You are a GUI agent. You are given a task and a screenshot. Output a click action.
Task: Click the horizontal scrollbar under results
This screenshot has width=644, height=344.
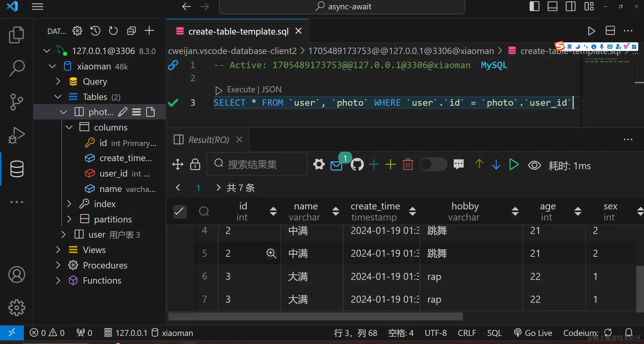tap(315, 316)
